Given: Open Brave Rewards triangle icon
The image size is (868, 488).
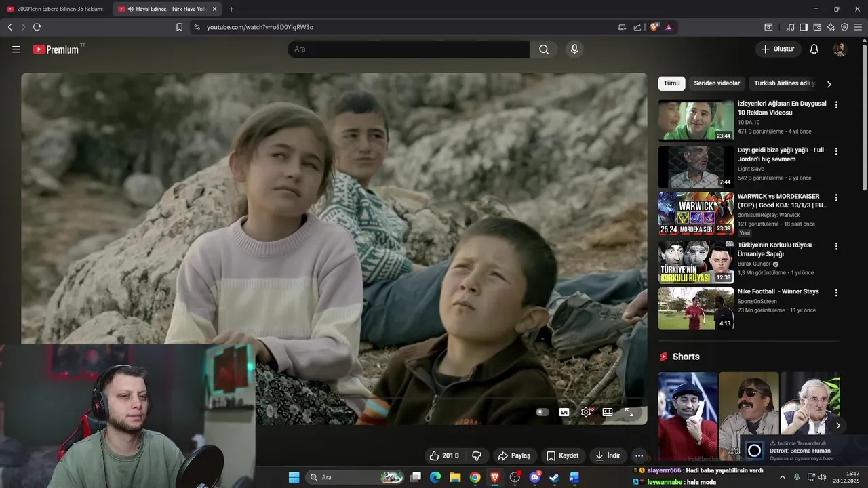Looking at the screenshot, I should [668, 27].
